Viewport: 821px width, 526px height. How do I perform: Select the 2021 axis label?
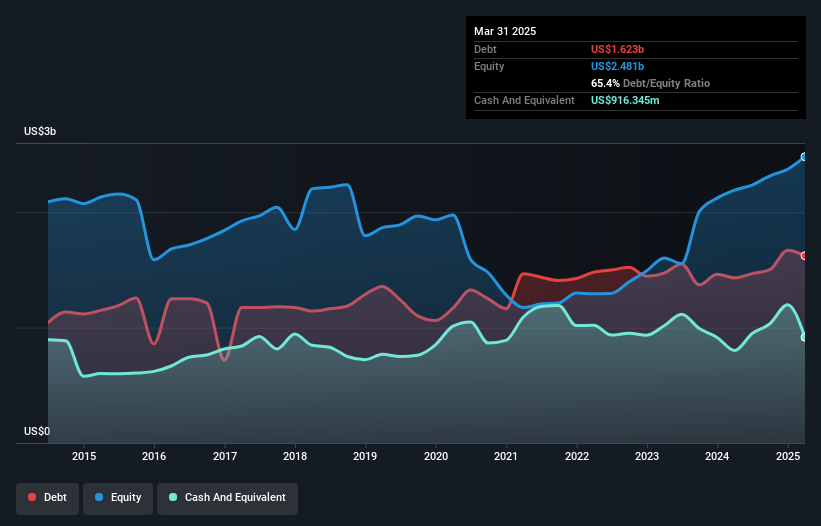506,456
